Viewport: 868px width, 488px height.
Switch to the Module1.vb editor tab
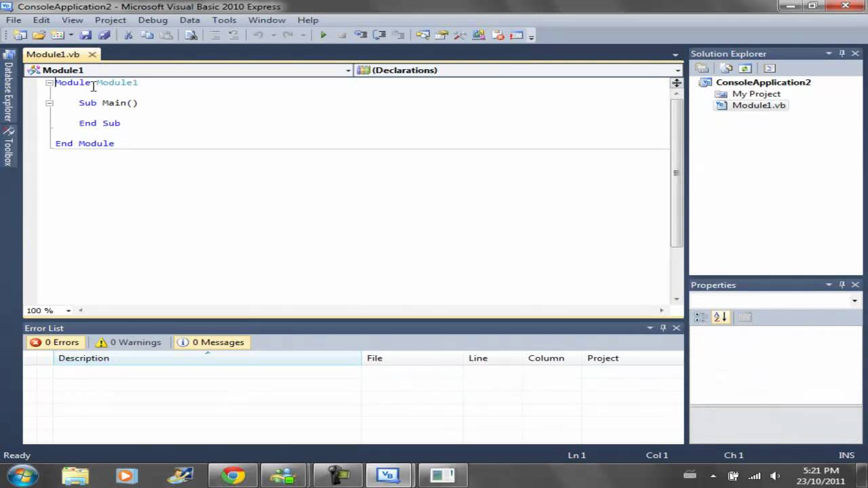pyautogui.click(x=53, y=54)
